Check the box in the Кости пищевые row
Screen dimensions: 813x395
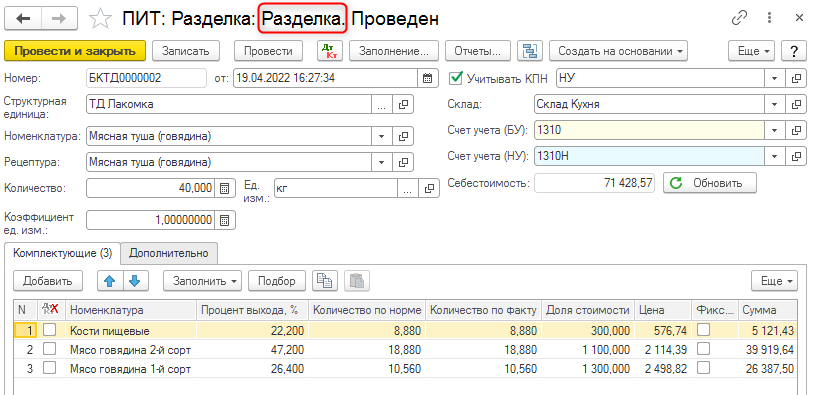click(x=50, y=331)
